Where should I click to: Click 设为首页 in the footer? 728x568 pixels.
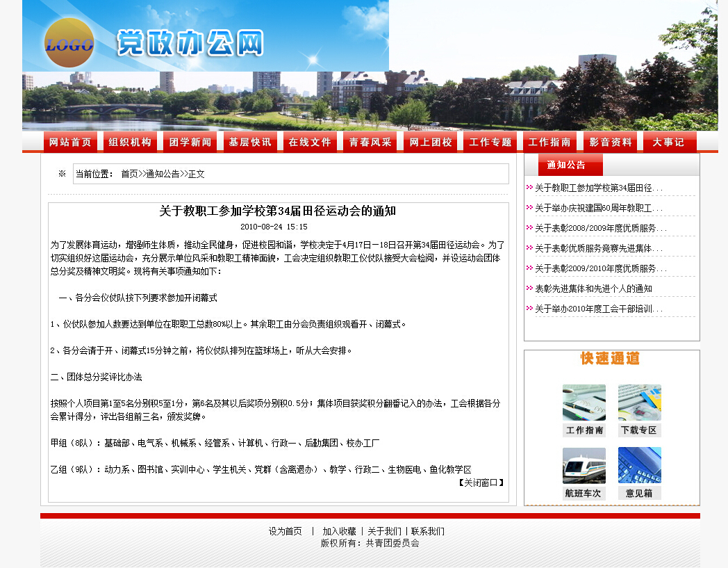point(285,531)
